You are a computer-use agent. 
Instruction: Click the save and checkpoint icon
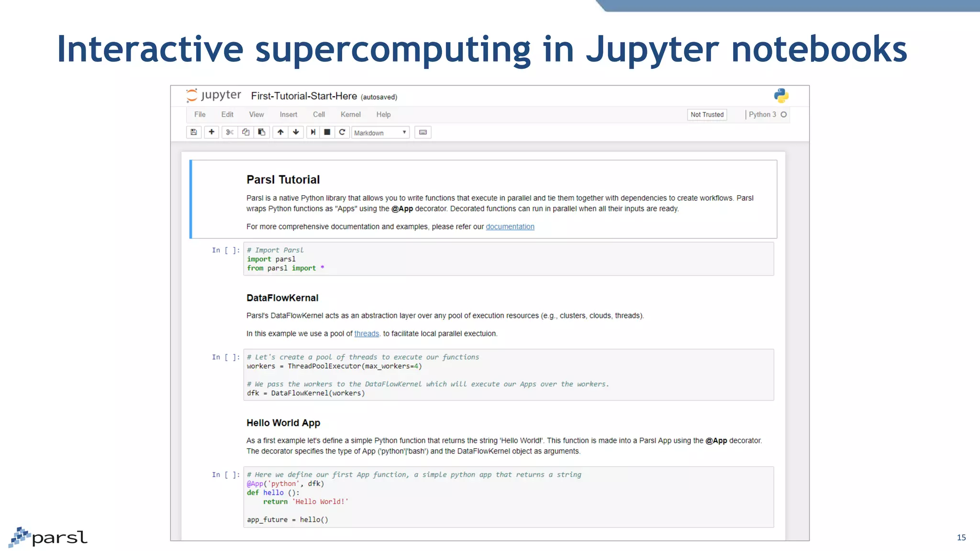pyautogui.click(x=194, y=132)
